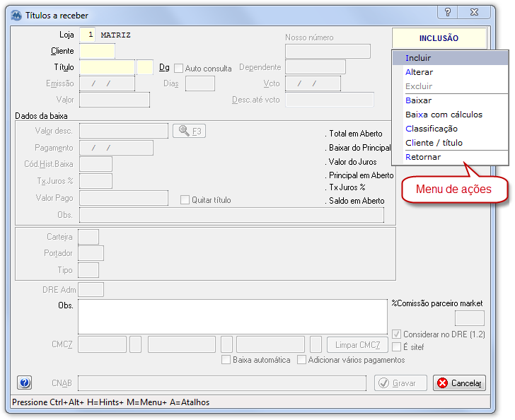
Task: Click the DRE Adm field
Action: point(91,290)
